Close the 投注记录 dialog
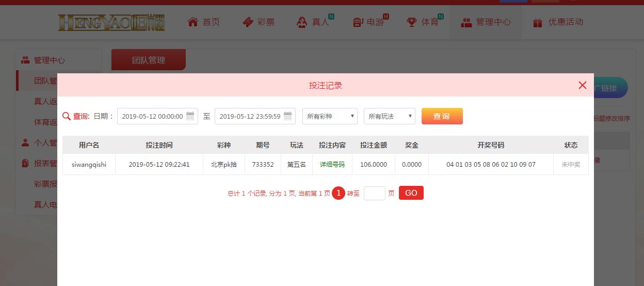 pyautogui.click(x=583, y=85)
